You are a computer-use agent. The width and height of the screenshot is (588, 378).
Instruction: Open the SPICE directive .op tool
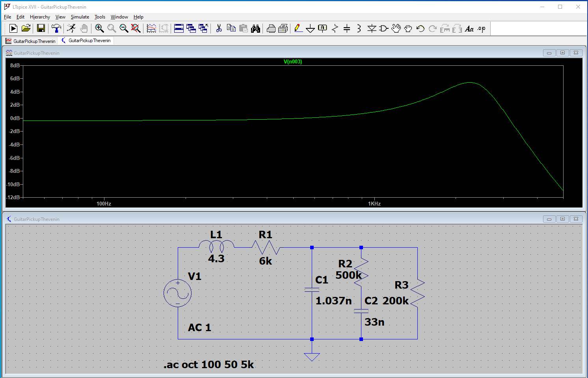tap(481, 28)
